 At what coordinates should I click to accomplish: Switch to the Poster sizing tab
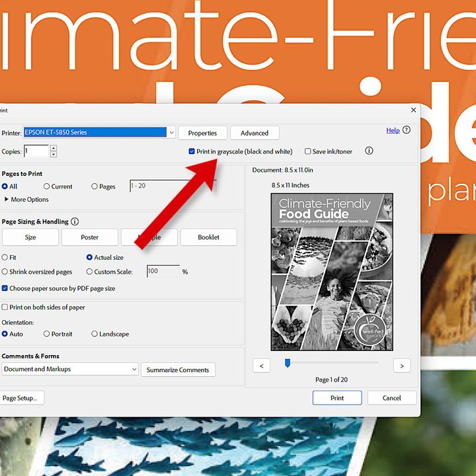pos(89,237)
